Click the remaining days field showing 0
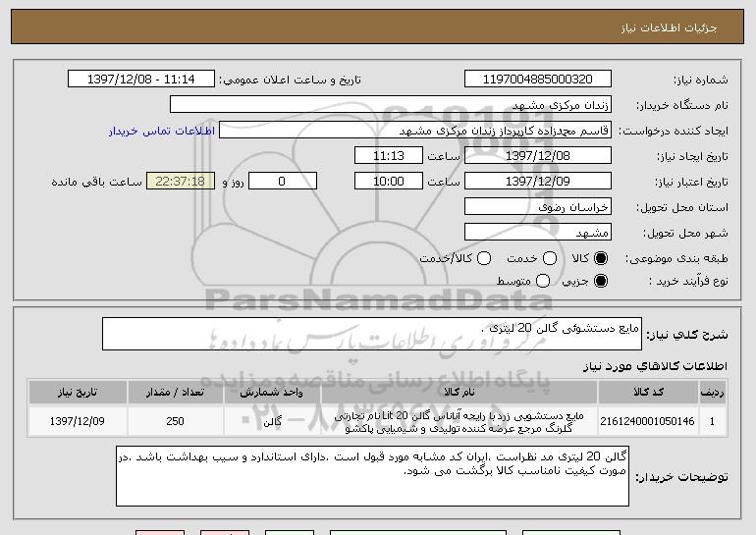 pyautogui.click(x=283, y=182)
